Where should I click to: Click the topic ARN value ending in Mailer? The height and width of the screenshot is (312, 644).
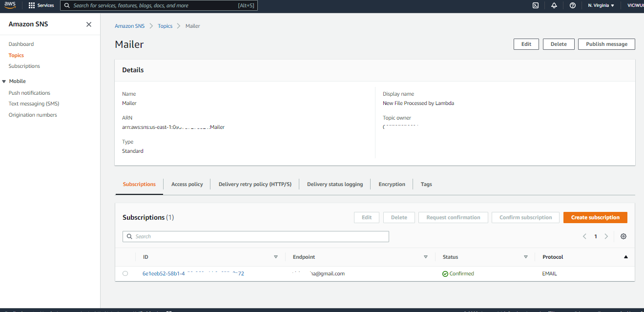click(x=173, y=127)
